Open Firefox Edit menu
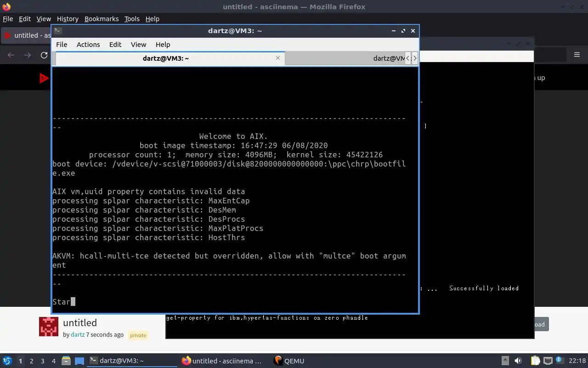Image resolution: width=588 pixels, height=368 pixels. [x=24, y=19]
